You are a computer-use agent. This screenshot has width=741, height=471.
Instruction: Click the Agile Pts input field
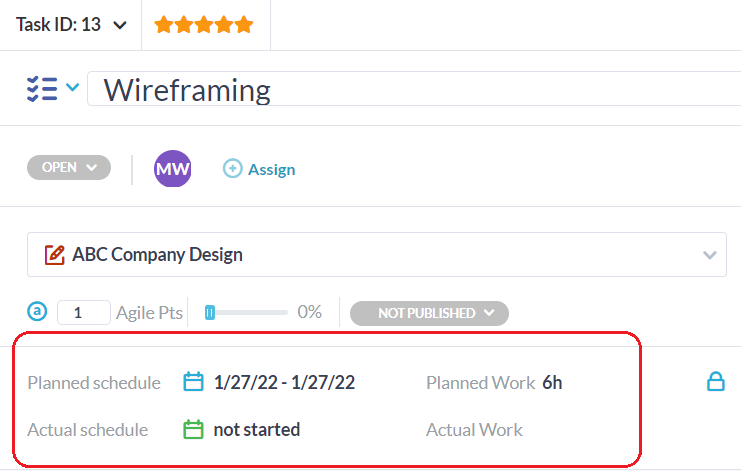(x=84, y=313)
